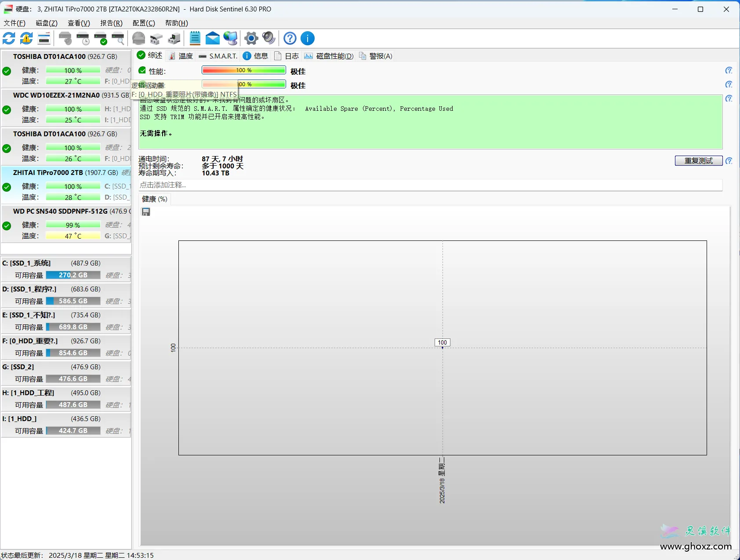Click the 99 % health bar of WD SN540
Screen dimensions: 740x560
click(x=73, y=225)
